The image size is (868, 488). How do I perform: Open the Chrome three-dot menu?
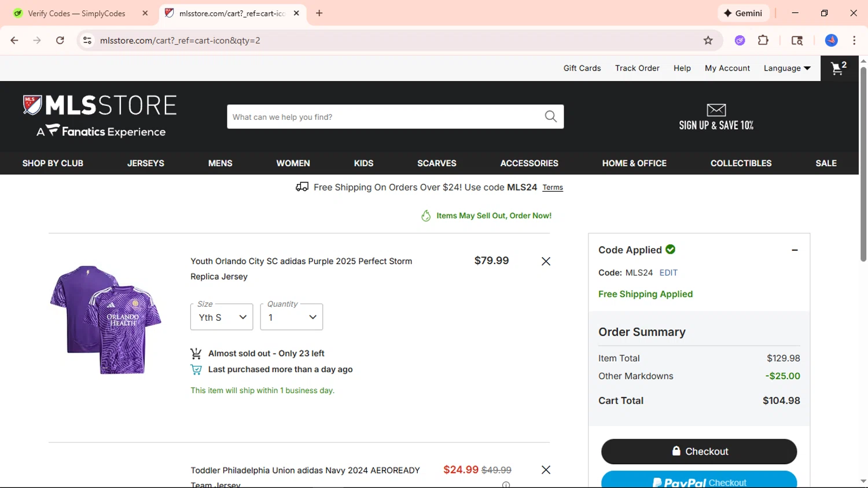[x=854, y=41]
